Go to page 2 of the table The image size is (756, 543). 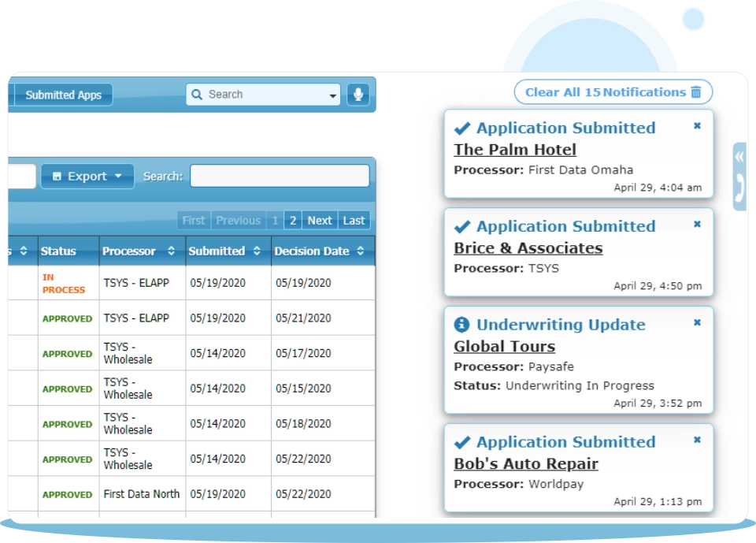pyautogui.click(x=293, y=221)
